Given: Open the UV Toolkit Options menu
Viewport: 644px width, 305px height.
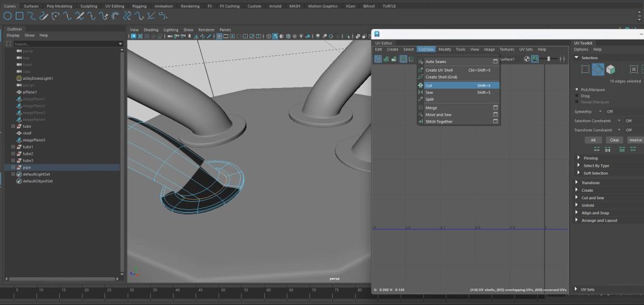Looking at the screenshot, I should coord(581,49).
